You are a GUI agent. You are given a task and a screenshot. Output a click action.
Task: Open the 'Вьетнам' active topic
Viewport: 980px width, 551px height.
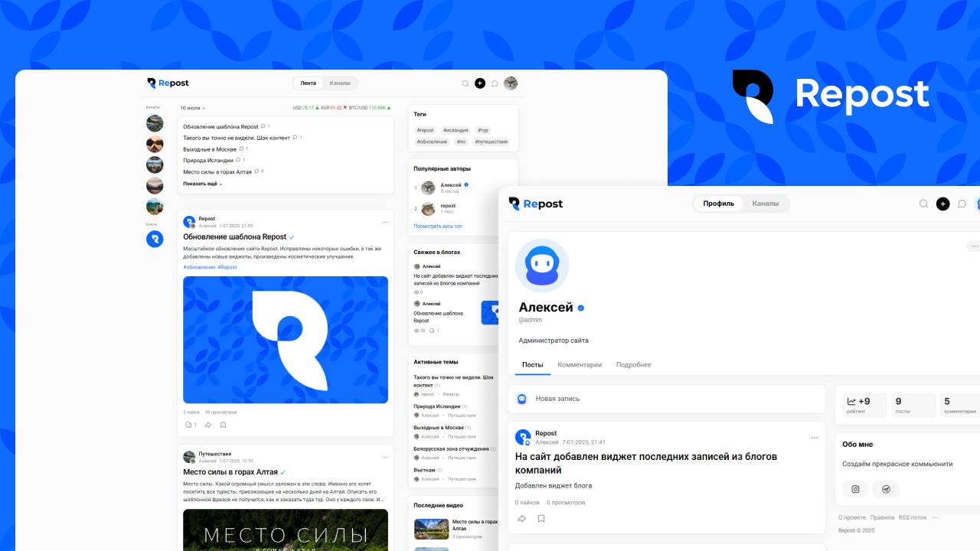pyautogui.click(x=424, y=470)
